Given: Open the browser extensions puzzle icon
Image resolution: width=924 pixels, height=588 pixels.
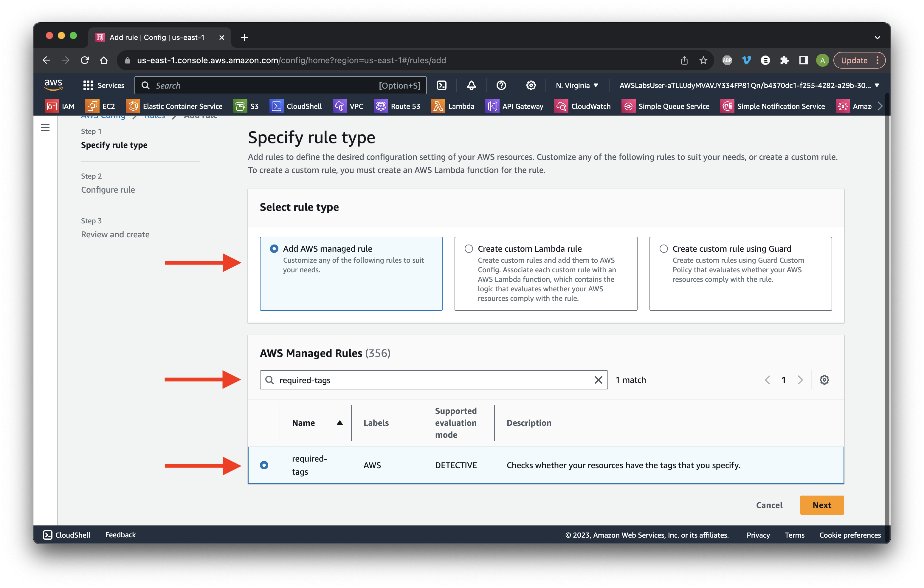Looking at the screenshot, I should 784,60.
